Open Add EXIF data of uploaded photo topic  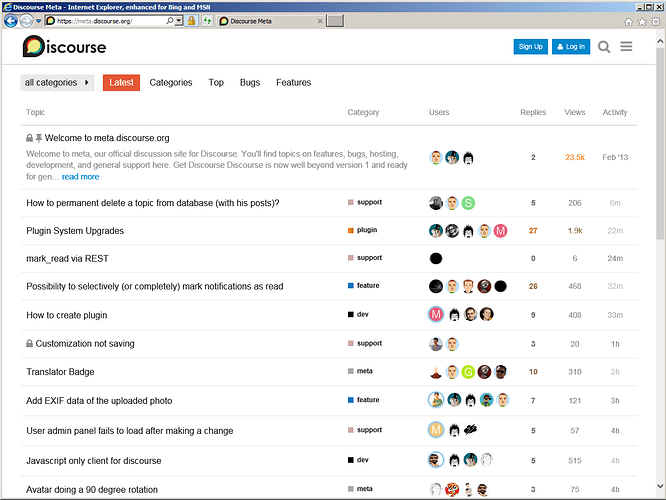tap(99, 401)
